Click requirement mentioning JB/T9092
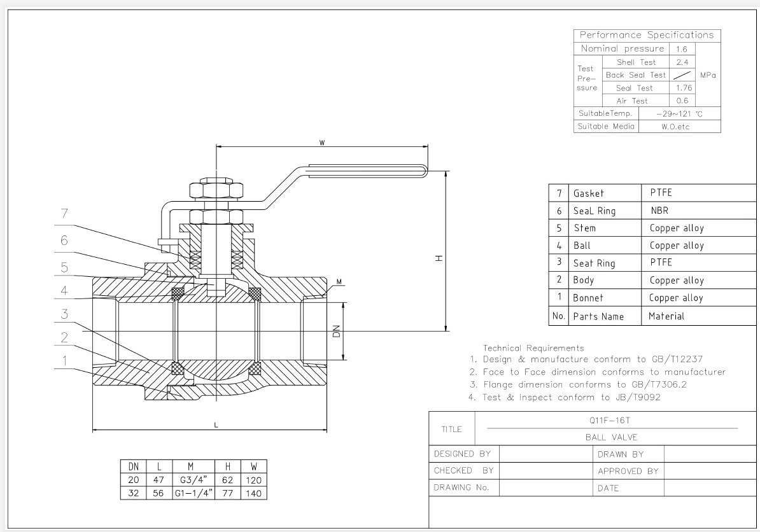The image size is (760, 532). coord(564,397)
